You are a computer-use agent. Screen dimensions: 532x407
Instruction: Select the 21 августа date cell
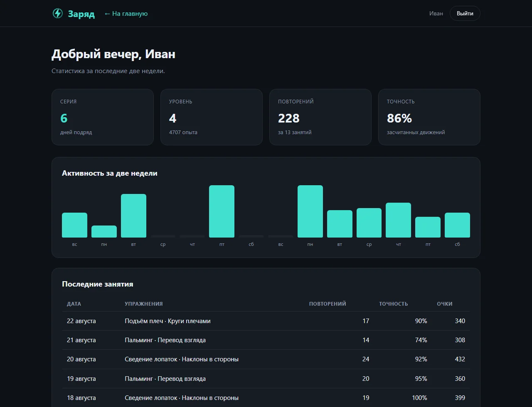point(81,340)
